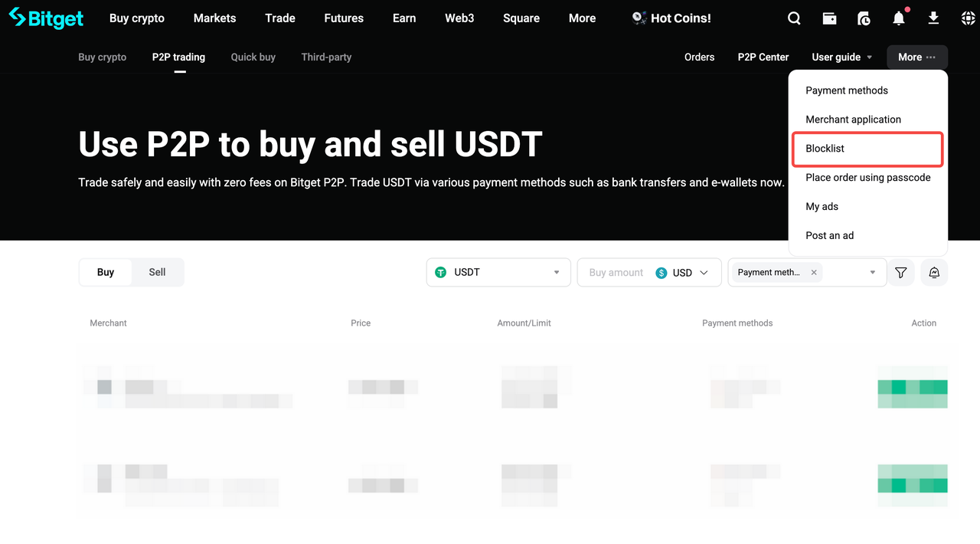Click the Amount/Limit column header
The height and width of the screenshot is (544, 980).
[524, 323]
